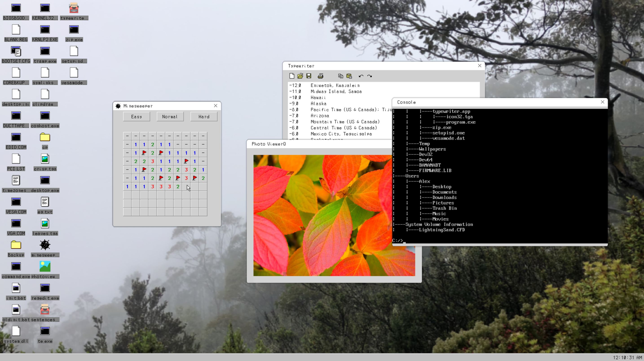Paste clipboard contents in Typewriter
Viewport: 644px width, 361px height.
[349, 76]
